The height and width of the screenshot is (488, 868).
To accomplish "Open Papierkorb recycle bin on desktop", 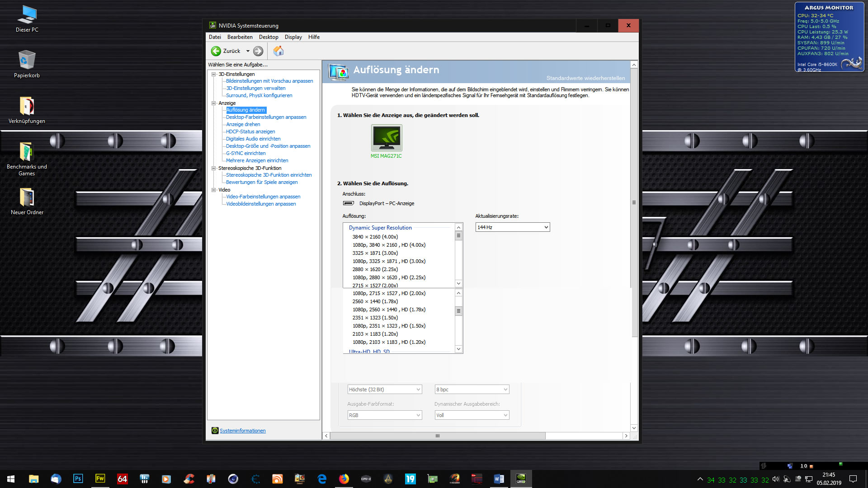I will (x=27, y=61).
